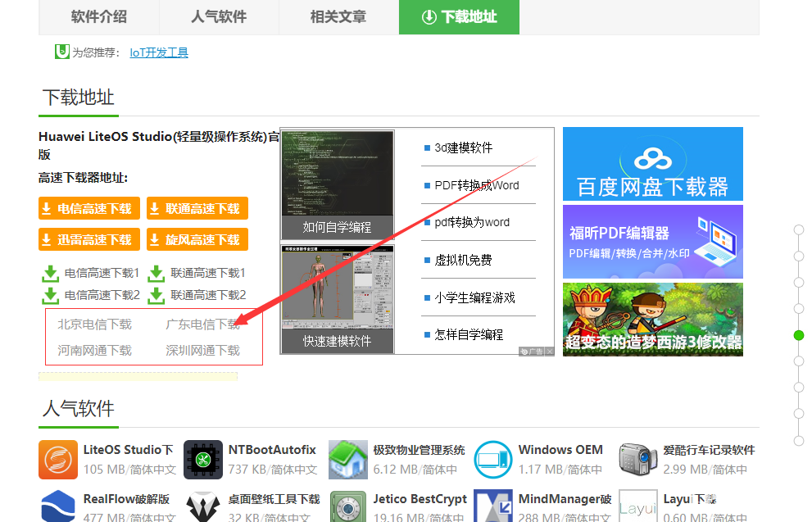Click the MindManager app icon
812x522 pixels.
493,506
